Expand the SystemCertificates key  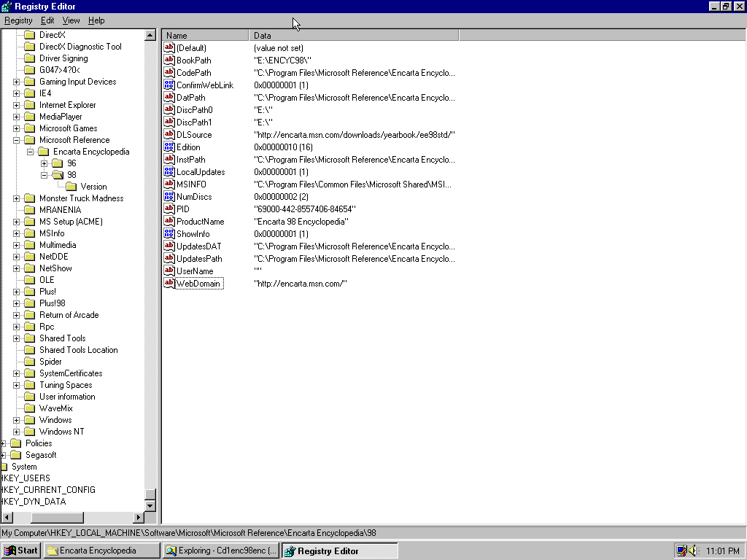16,374
